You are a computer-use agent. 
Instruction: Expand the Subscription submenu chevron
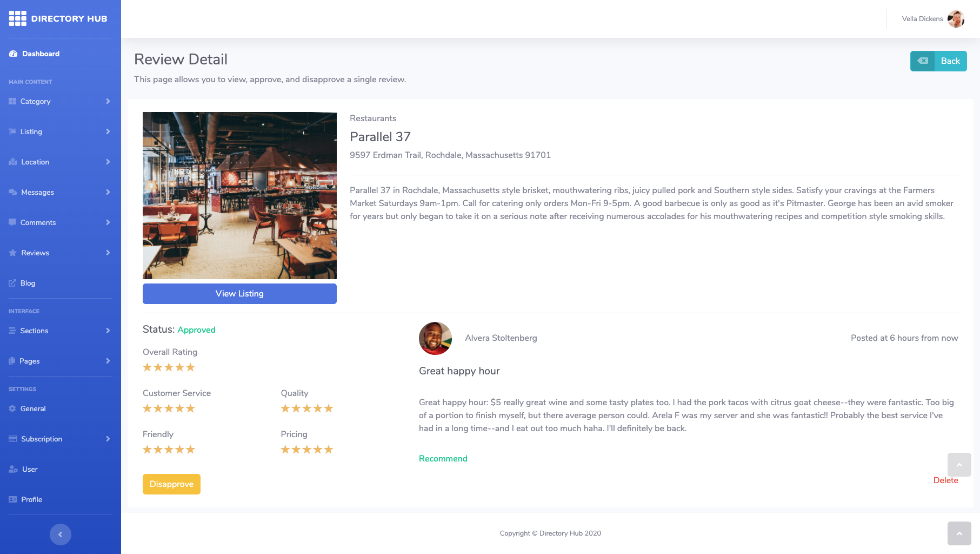pos(108,439)
